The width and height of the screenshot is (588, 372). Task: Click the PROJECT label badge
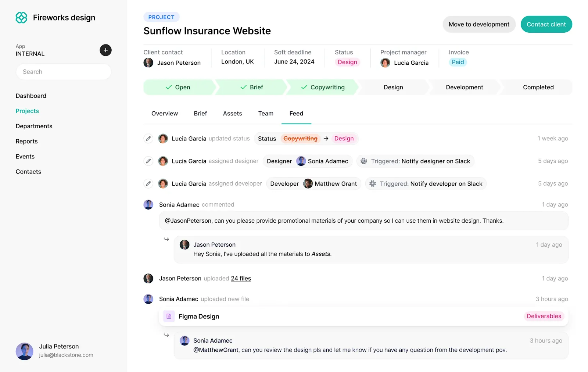(x=161, y=17)
